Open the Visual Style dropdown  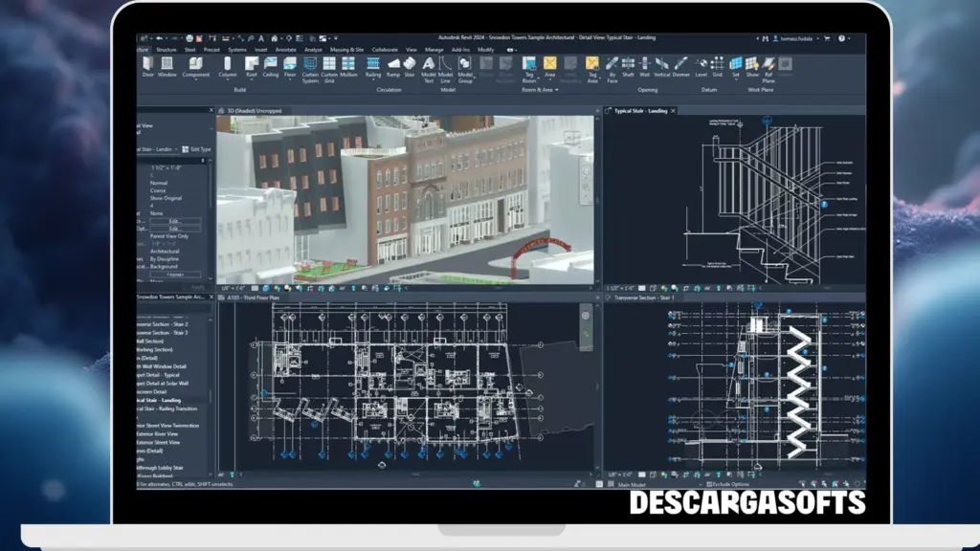click(x=264, y=286)
